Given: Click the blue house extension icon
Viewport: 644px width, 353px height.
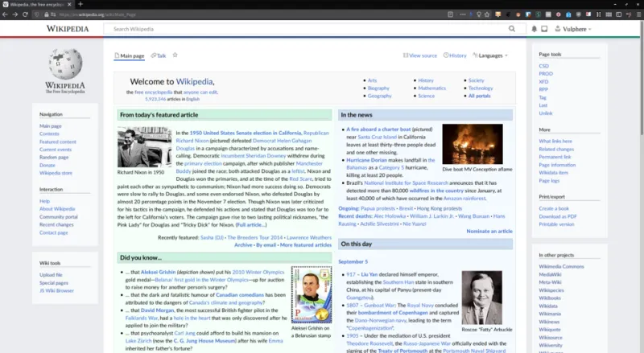Looking at the screenshot, I should 568,14.
